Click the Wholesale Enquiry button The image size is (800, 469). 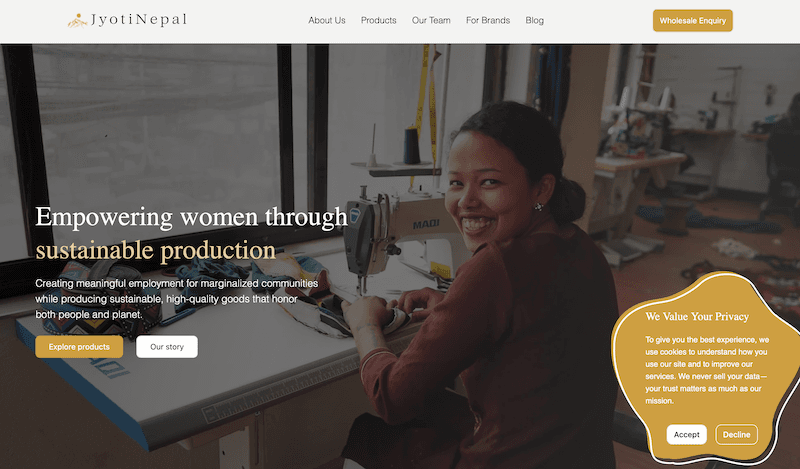692,21
